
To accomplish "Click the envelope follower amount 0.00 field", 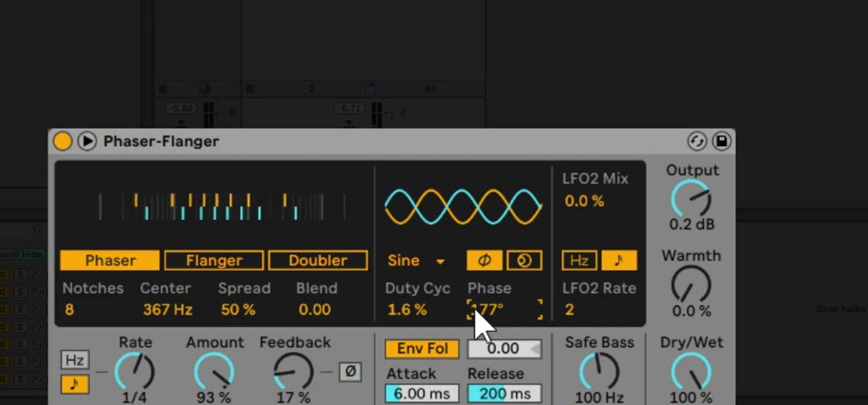I will [x=505, y=348].
